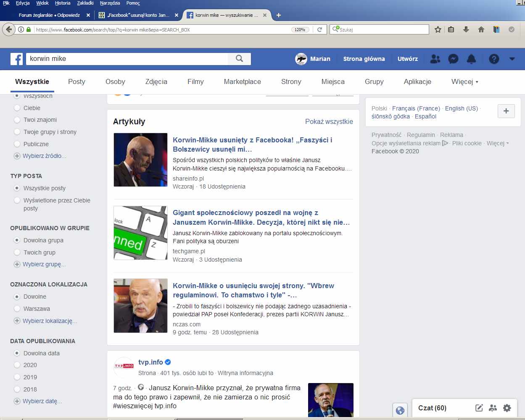This screenshot has width=525, height=420.
Task: Open the Więcej tab dropdown
Action: (x=464, y=81)
